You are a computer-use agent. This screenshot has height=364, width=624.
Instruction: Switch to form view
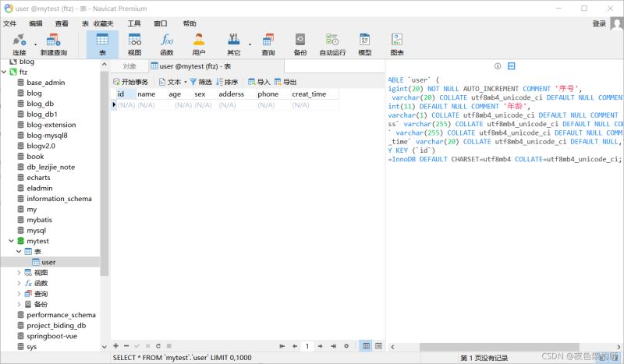(378, 346)
